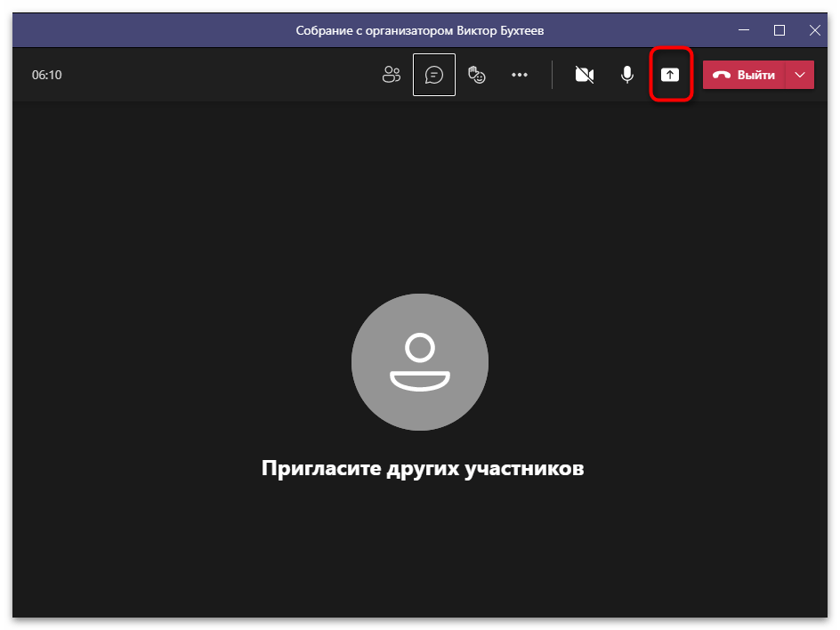
Task: Click the person silhouette inside the avatar circle
Action: point(420,362)
